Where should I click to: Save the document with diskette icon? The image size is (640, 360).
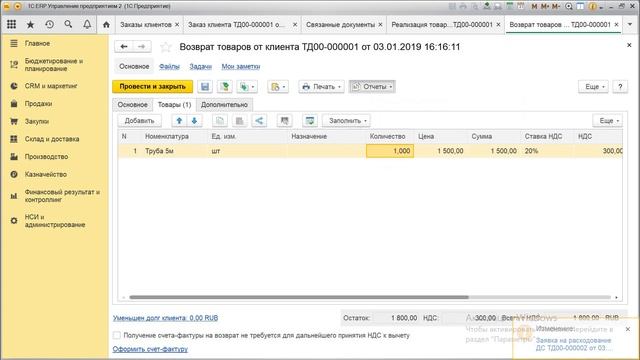coord(205,87)
